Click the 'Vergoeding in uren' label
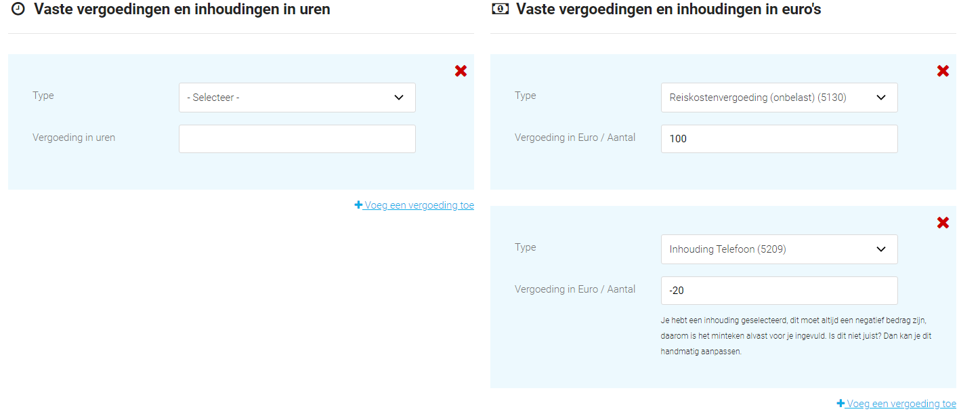Image resolution: width=980 pixels, height=420 pixels. coord(74,138)
